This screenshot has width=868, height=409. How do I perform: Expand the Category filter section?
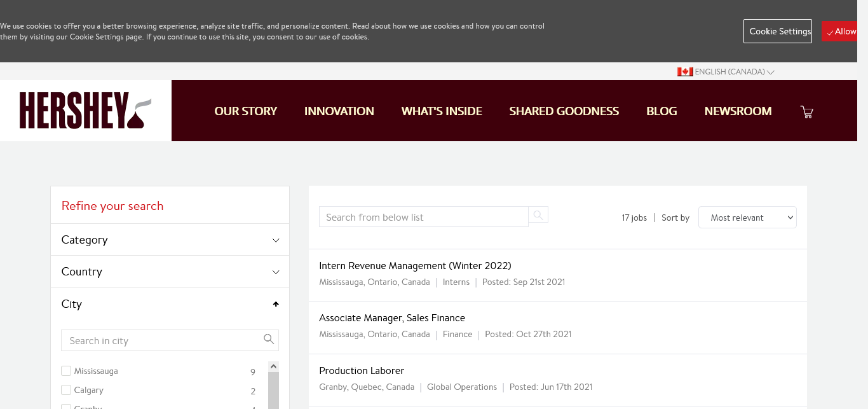pyautogui.click(x=170, y=240)
